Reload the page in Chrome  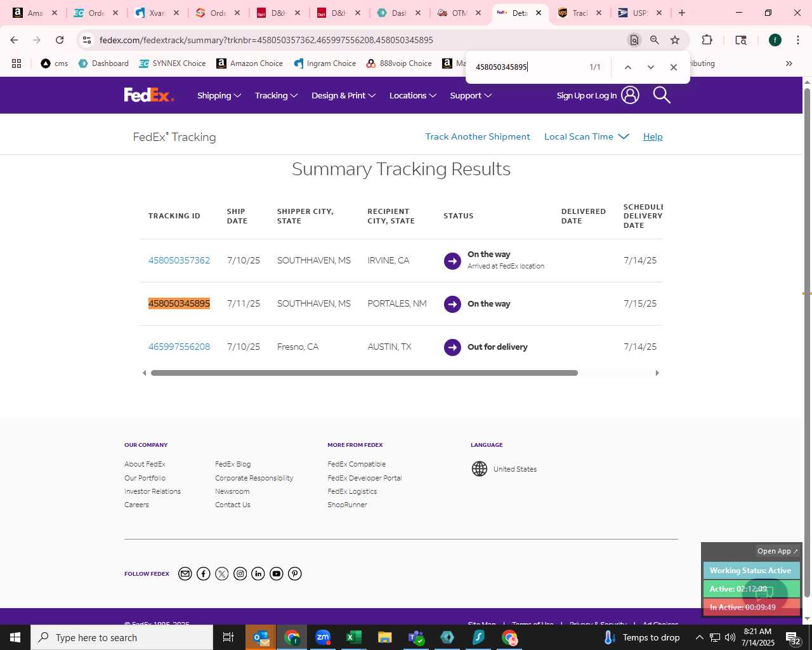point(60,40)
